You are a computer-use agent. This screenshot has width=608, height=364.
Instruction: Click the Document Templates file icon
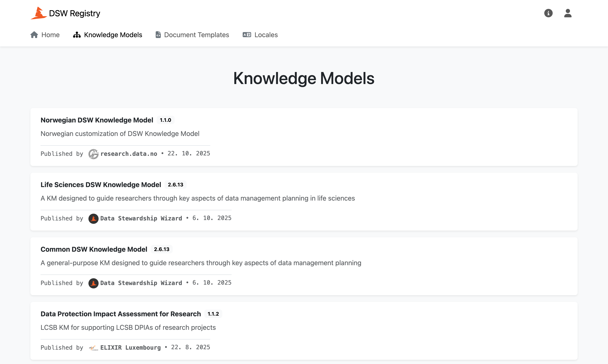(158, 35)
